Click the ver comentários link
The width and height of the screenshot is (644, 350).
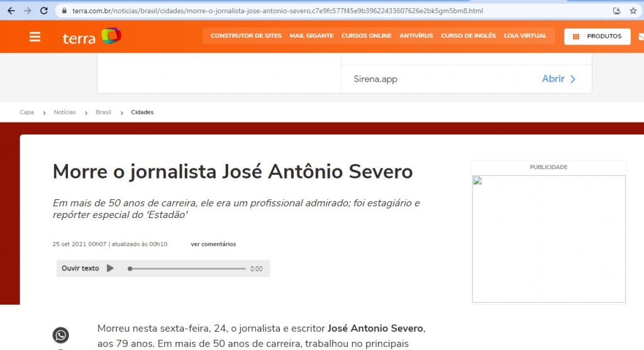coord(213,244)
